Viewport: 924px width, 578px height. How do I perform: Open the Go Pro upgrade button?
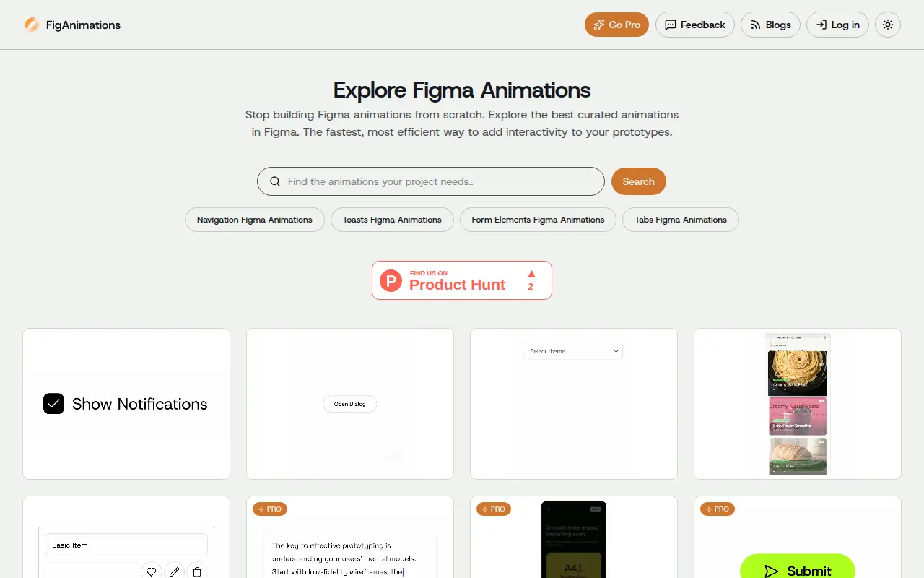pos(616,25)
